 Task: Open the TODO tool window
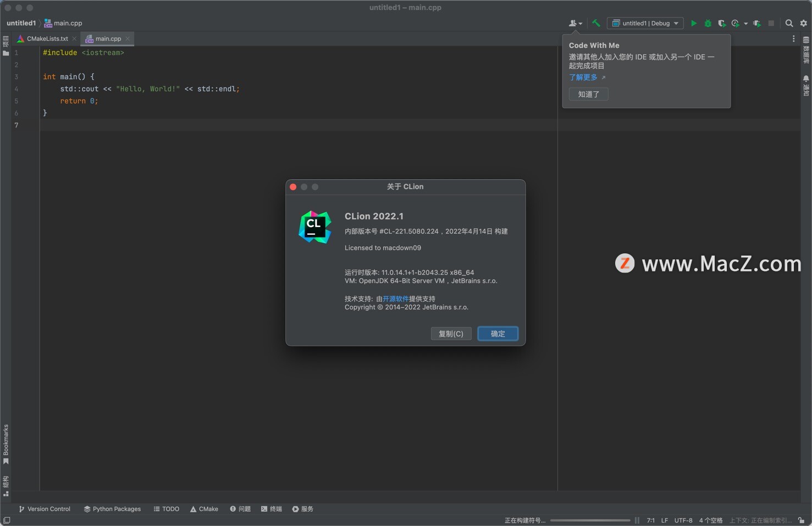point(166,509)
